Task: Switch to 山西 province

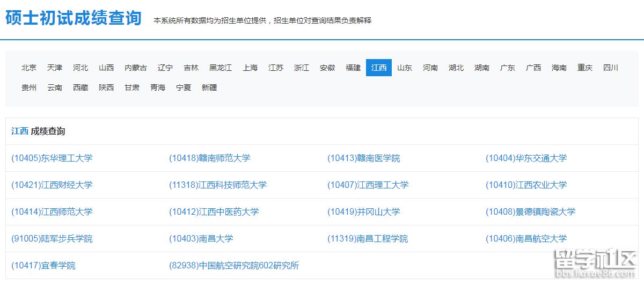Action: (x=106, y=68)
